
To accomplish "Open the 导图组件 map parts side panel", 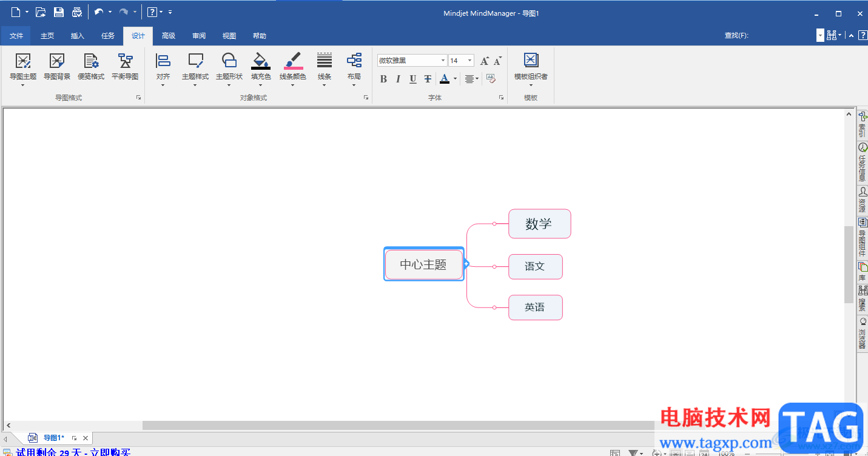I will 862,237.
